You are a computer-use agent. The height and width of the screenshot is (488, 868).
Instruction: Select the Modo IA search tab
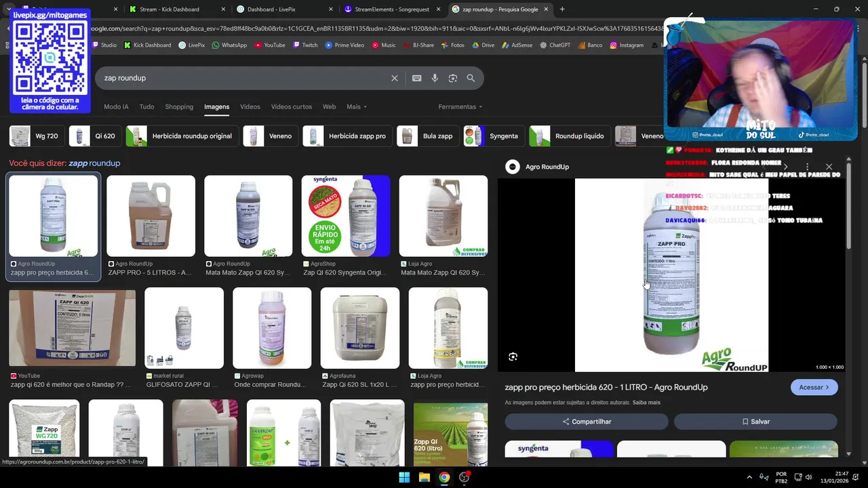click(116, 106)
